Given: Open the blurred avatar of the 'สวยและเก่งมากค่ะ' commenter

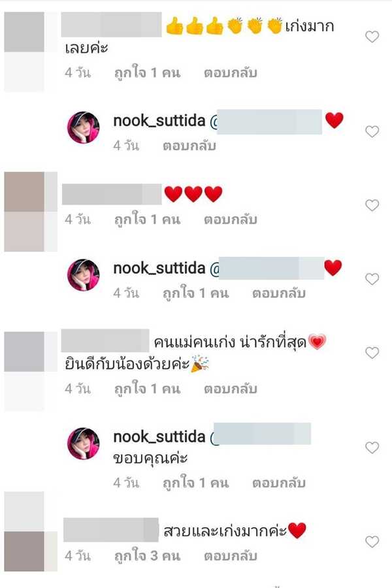Looking at the screenshot, I should pyautogui.click(x=24, y=532).
